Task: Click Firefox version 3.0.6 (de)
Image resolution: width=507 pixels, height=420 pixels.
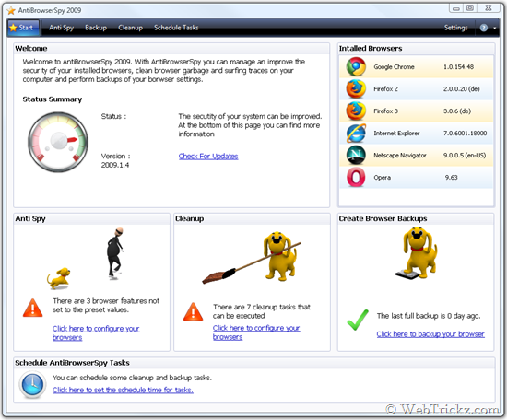Action: click(x=457, y=111)
